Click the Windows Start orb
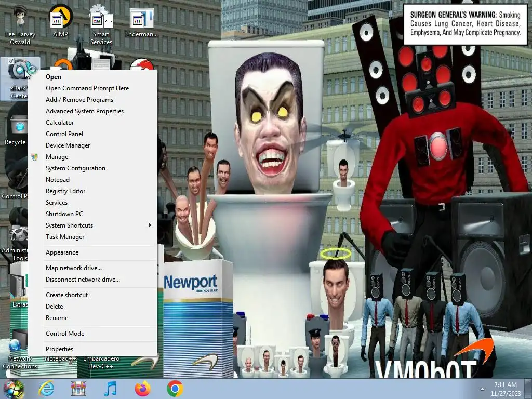The width and height of the screenshot is (532, 399). coord(14,389)
